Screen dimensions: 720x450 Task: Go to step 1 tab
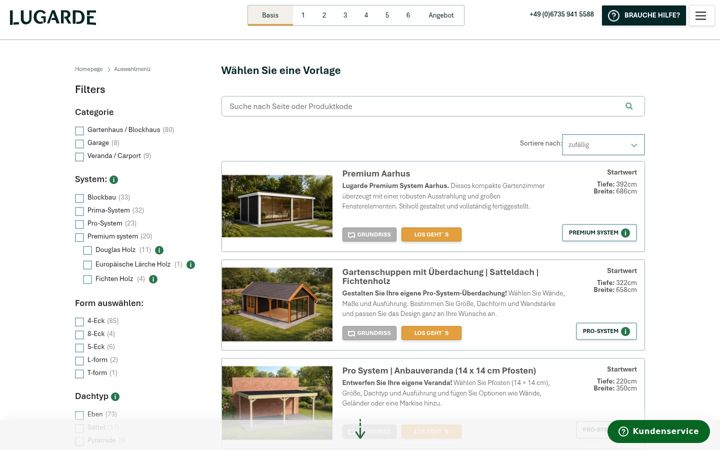(x=303, y=15)
